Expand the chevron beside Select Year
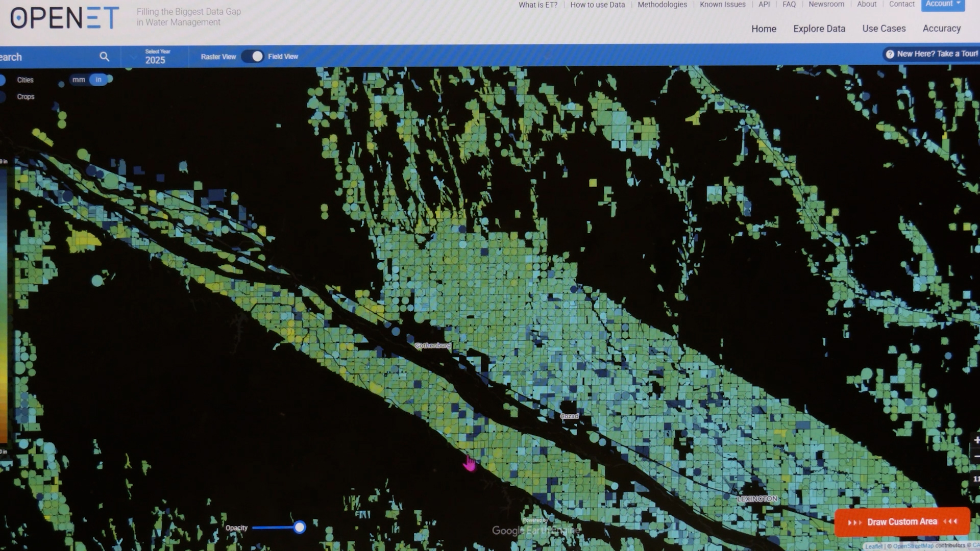 click(133, 57)
